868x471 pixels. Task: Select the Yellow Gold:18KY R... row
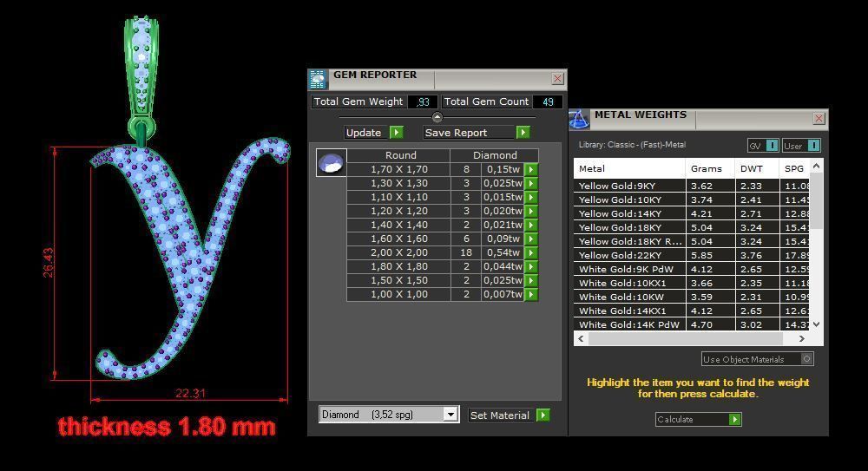click(x=693, y=241)
